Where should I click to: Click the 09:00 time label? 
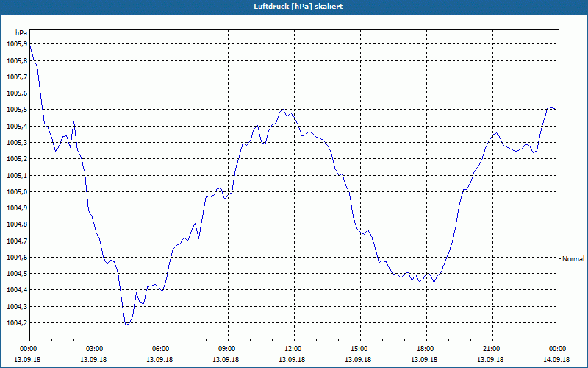pos(228,349)
